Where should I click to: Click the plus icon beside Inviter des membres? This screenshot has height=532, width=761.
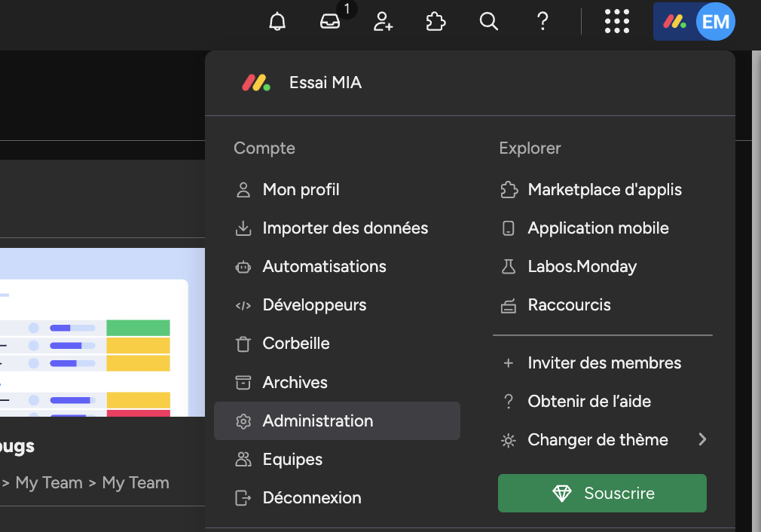[x=508, y=363]
